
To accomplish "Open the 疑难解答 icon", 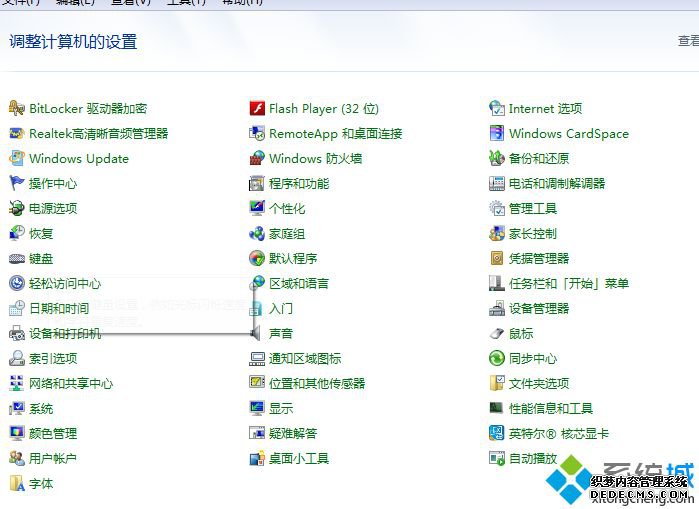I will [x=257, y=433].
